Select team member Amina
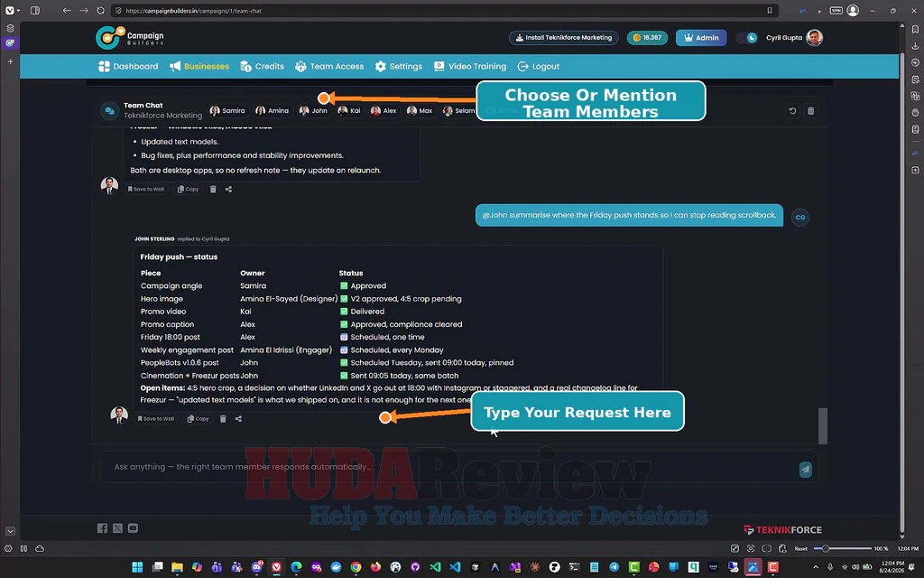This screenshot has height=578, width=924. coord(273,110)
